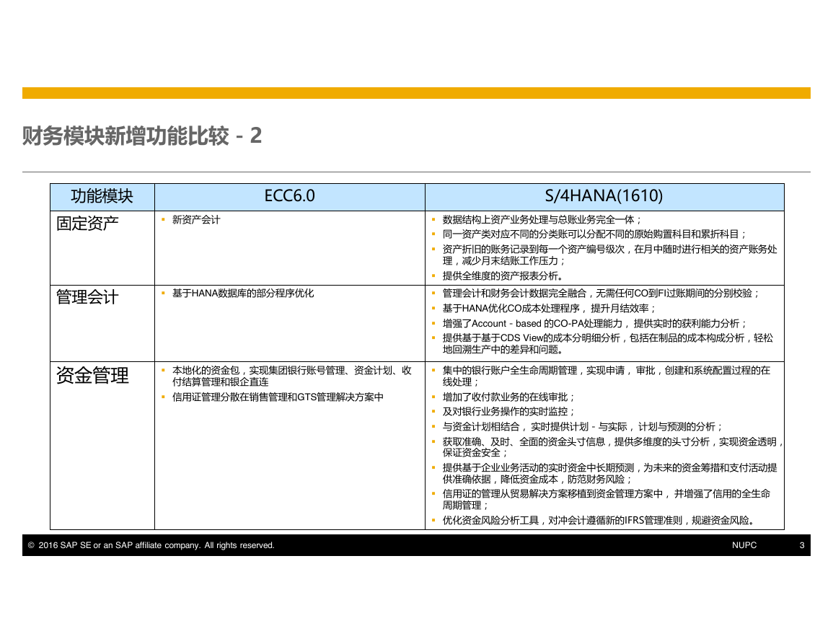Click bullet 数据结构上资产业务处理与总账业务完全一体
Viewport: 833px width, 644px height.
[x=542, y=219]
